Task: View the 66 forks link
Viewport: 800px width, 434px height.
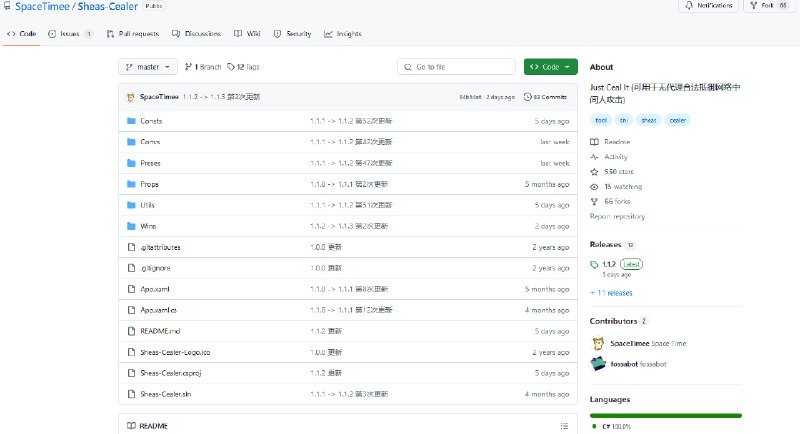Action: [x=610, y=201]
